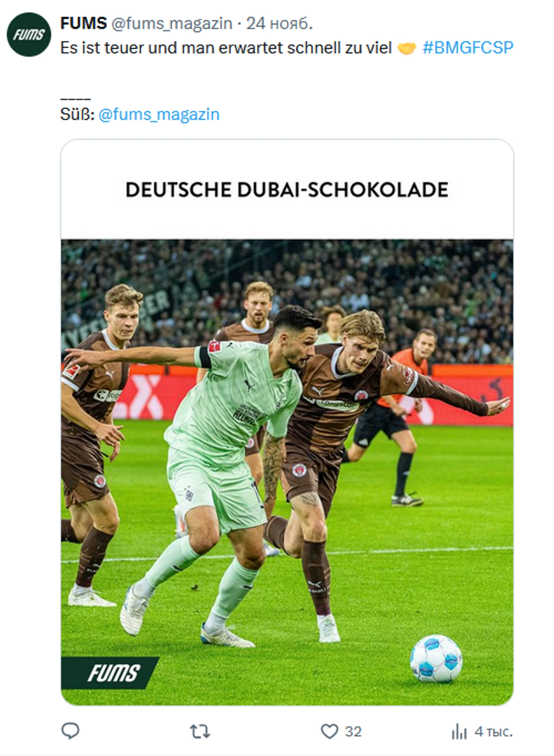Screen dimensions: 554x756
Task: Open the FUMS profile avatar
Action: point(29,35)
